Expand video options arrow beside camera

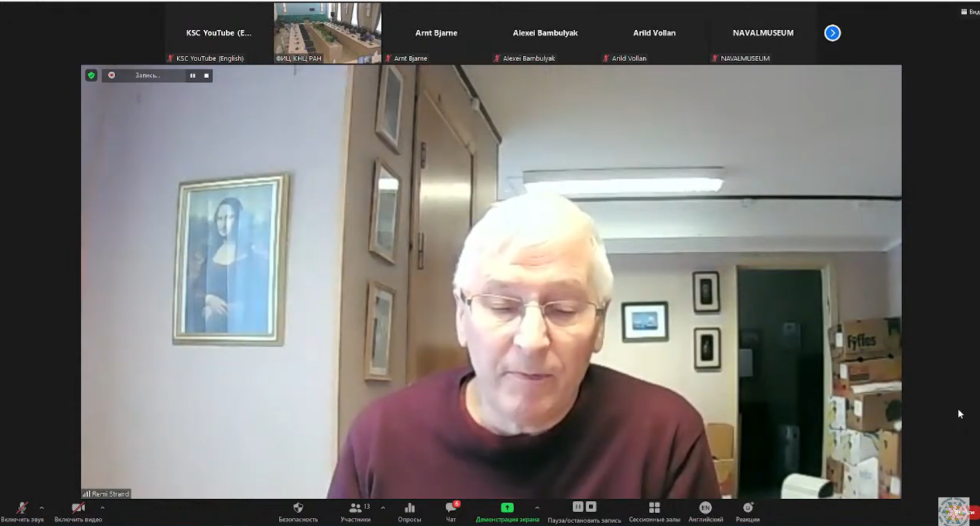point(102,508)
